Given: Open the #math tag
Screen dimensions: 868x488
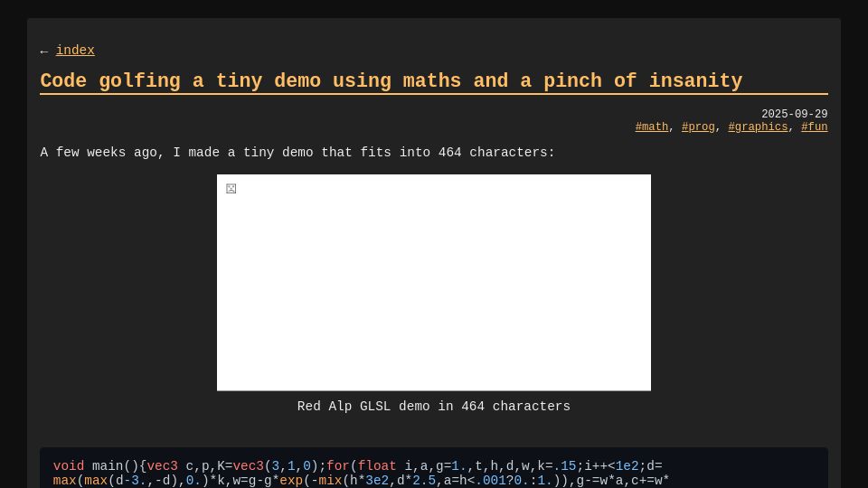Looking at the screenshot, I should pos(652,127).
